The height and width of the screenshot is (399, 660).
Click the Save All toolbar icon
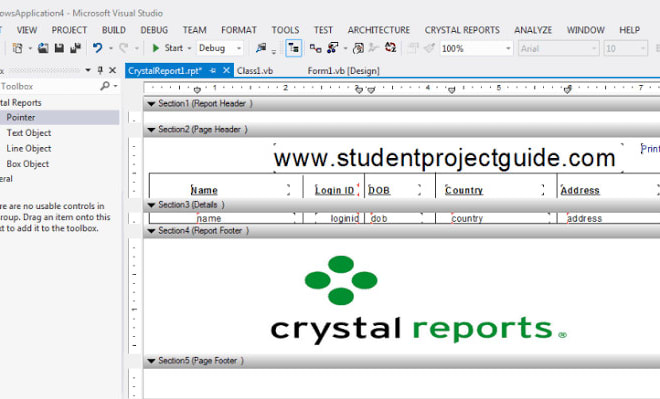tap(75, 48)
